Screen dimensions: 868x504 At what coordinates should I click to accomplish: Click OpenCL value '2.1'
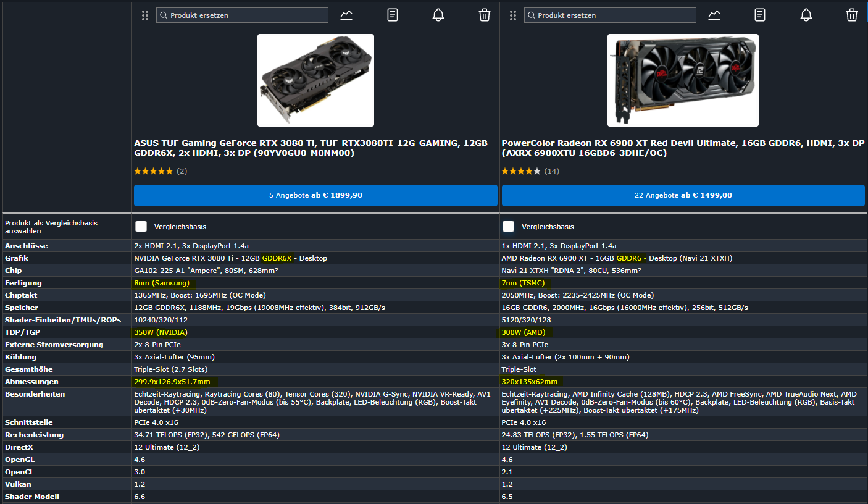click(507, 472)
